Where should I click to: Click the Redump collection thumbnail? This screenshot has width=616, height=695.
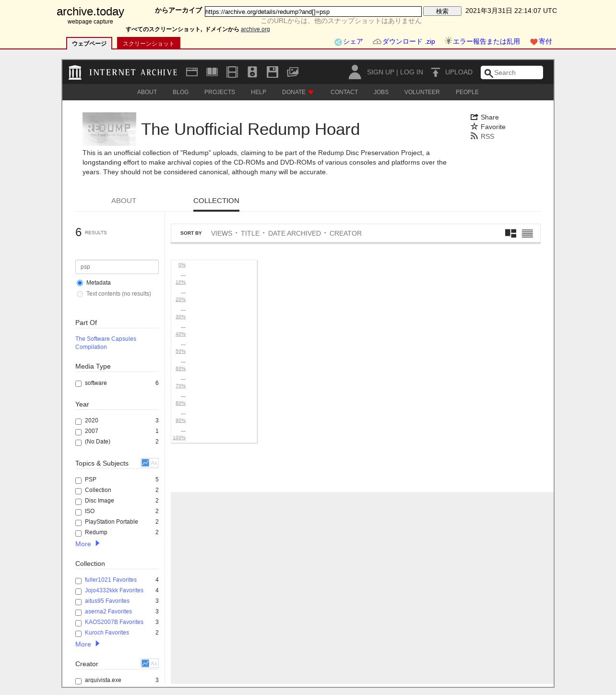pos(109,129)
